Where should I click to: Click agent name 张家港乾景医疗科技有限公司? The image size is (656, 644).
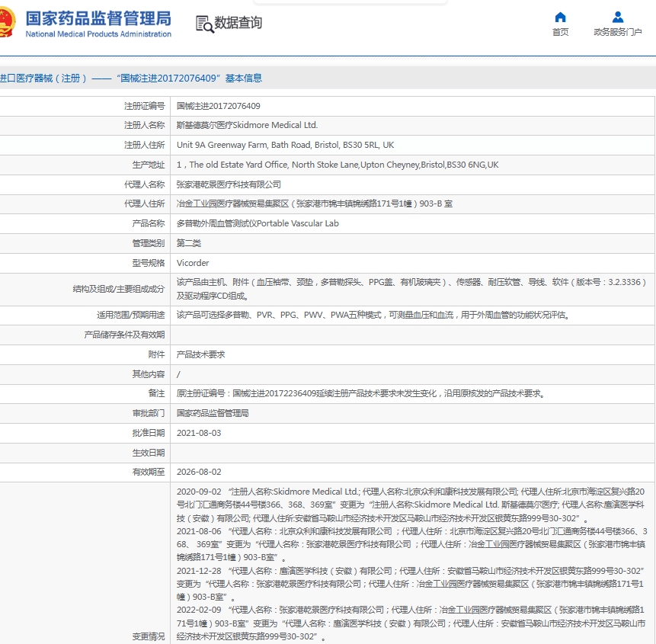[x=229, y=184]
